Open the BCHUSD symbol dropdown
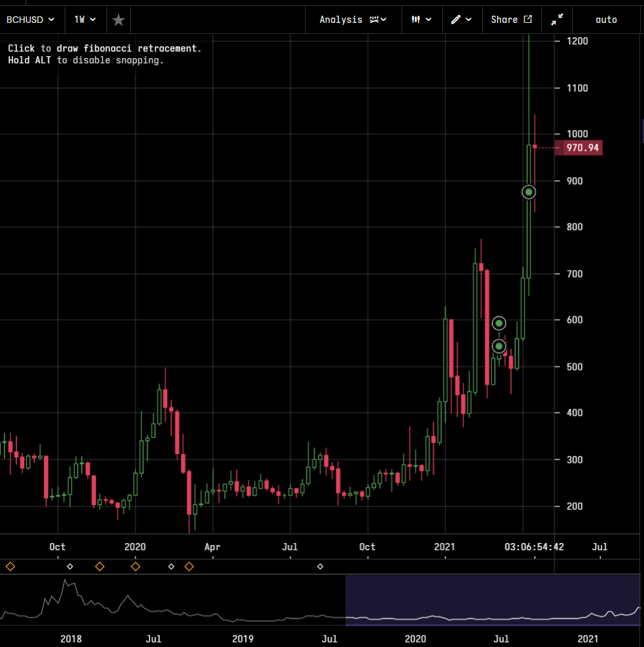The image size is (644, 647). coord(31,20)
